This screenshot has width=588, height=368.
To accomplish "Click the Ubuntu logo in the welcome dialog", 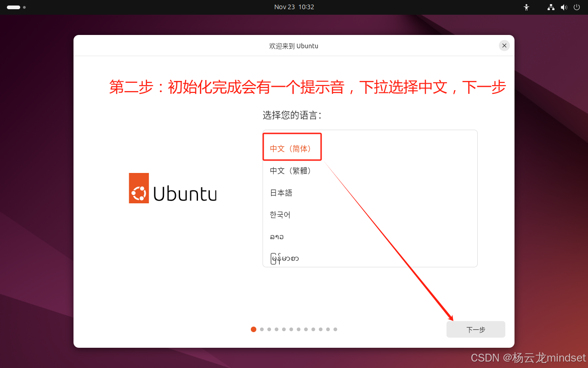I will (173, 188).
